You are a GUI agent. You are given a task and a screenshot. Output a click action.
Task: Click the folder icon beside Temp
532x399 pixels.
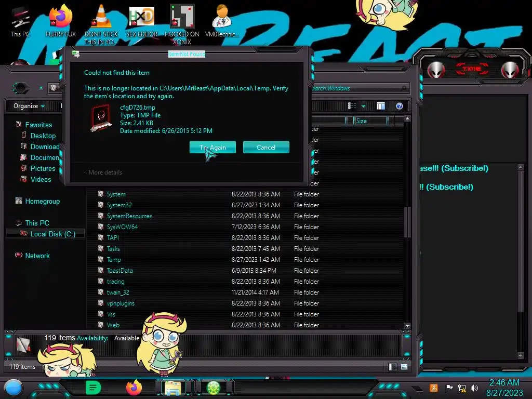click(x=101, y=259)
